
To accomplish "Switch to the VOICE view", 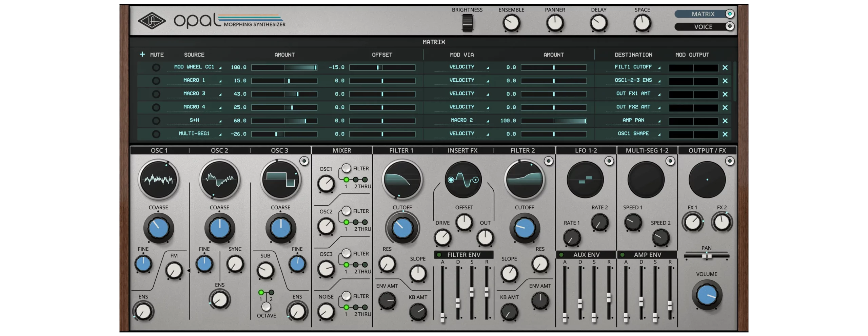I will [704, 26].
